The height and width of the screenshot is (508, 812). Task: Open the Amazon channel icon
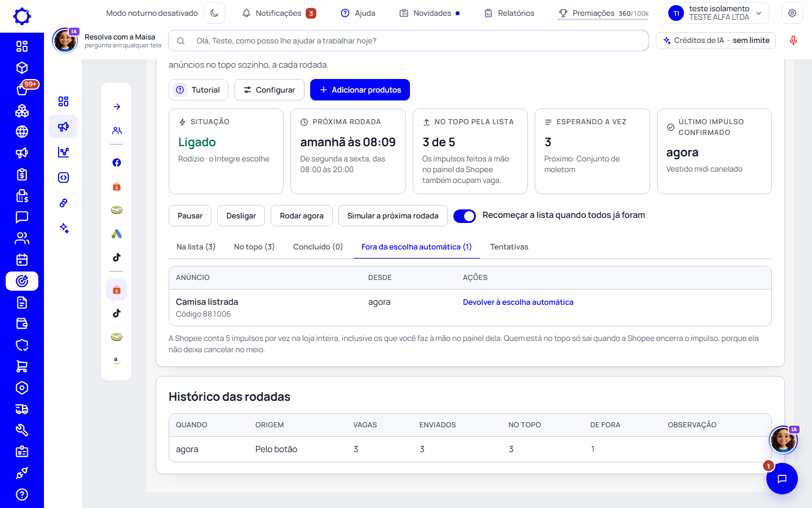pyautogui.click(x=117, y=360)
